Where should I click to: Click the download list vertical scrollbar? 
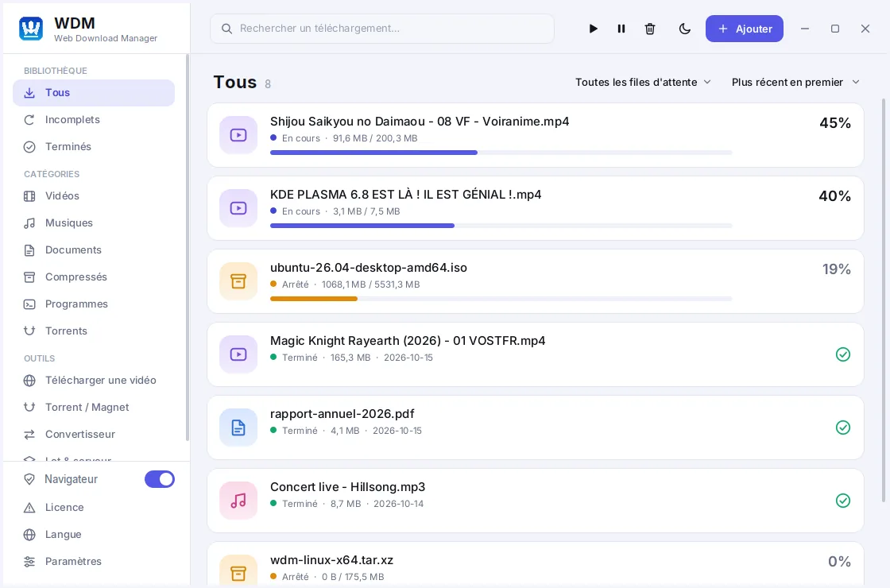(883, 301)
